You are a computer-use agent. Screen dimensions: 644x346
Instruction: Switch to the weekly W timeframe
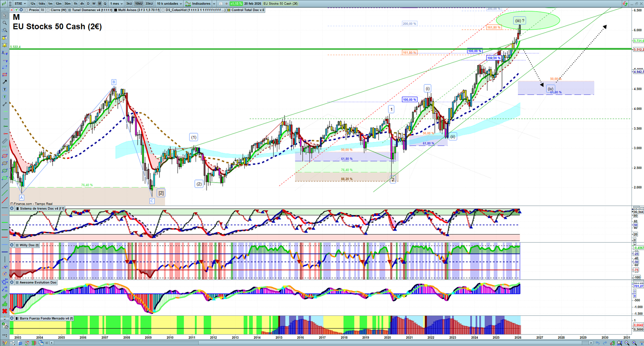click(x=94, y=4)
